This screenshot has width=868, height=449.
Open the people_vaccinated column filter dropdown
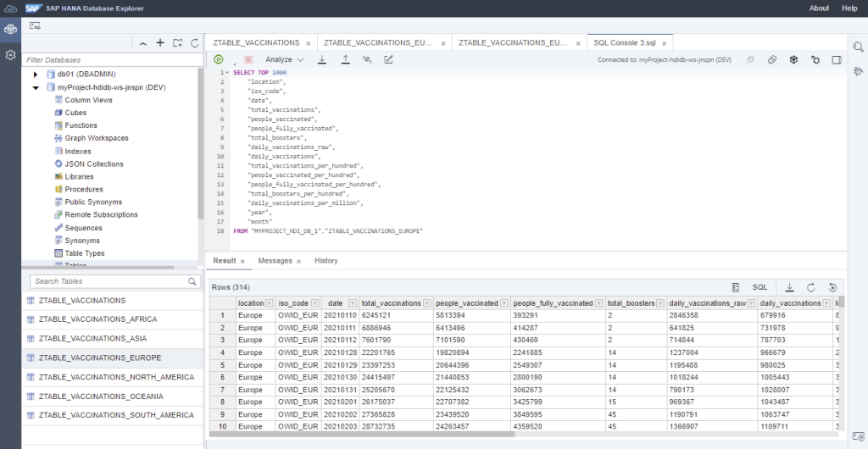point(504,303)
